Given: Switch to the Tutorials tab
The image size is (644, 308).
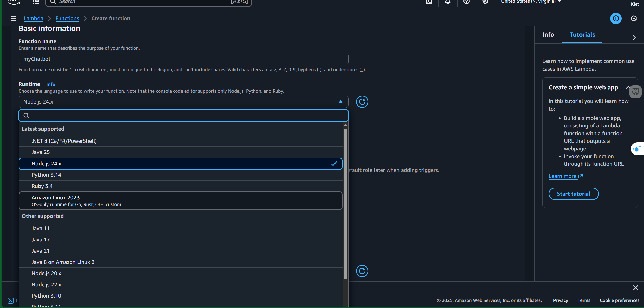Looking at the screenshot, I should click(582, 35).
